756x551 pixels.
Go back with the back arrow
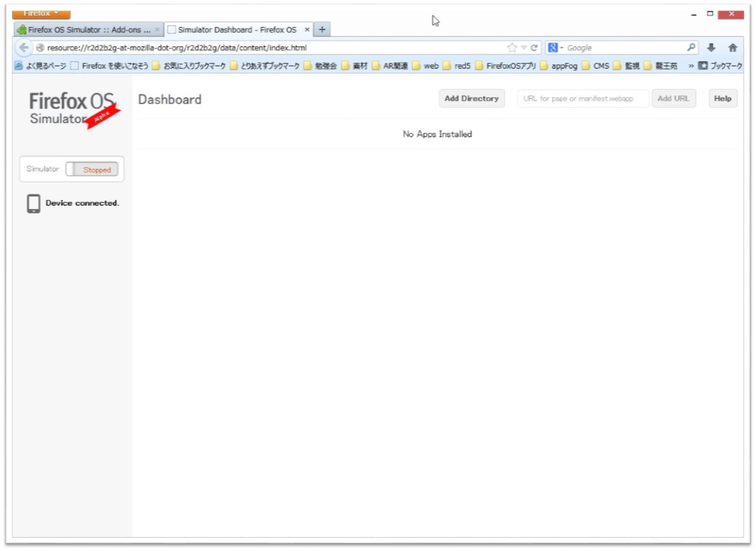tap(23, 48)
